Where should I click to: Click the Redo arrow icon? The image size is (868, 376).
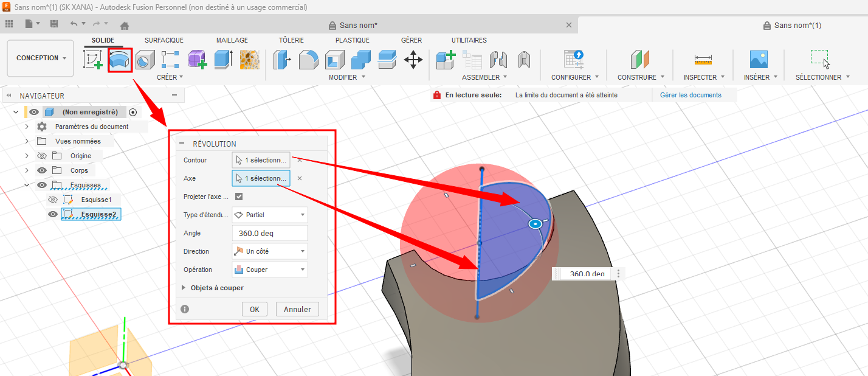point(96,24)
